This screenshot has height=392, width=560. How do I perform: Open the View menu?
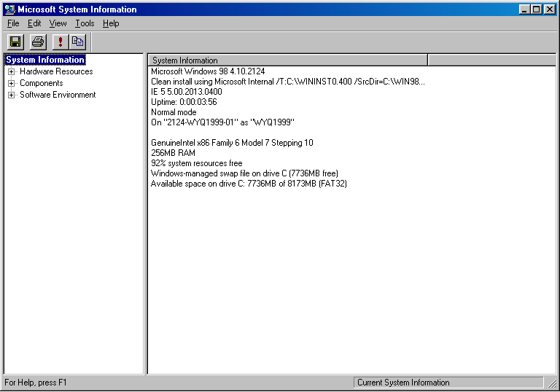tap(58, 23)
